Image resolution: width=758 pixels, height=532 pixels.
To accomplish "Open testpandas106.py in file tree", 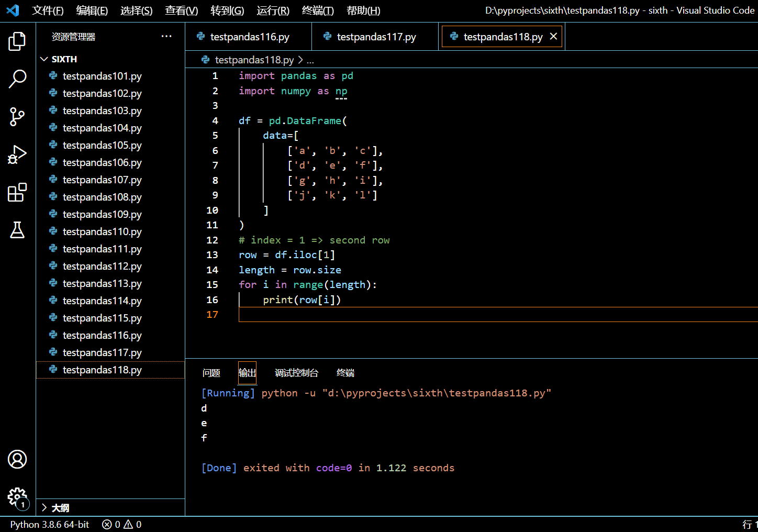I will [110, 162].
